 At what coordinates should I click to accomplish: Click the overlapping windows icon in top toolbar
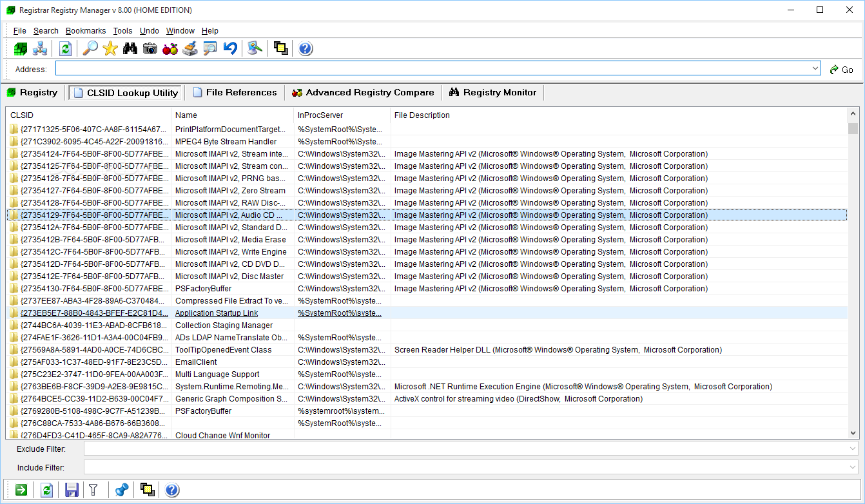point(280,49)
